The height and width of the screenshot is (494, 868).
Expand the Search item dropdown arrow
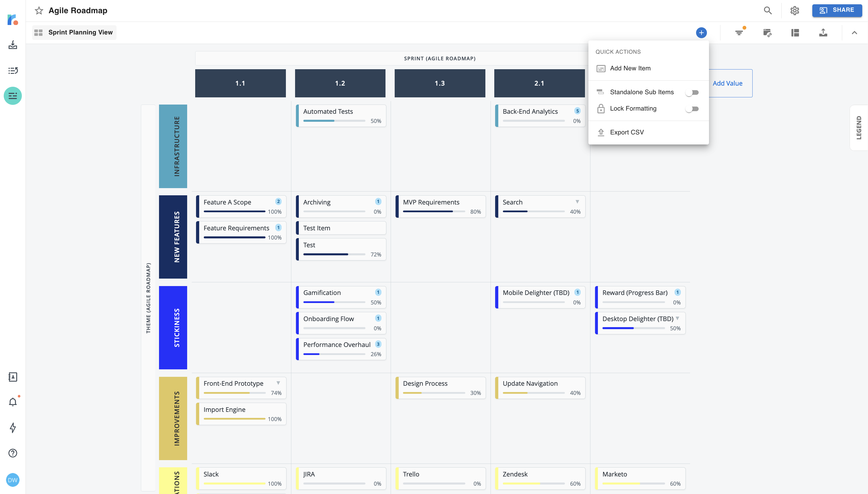(577, 202)
